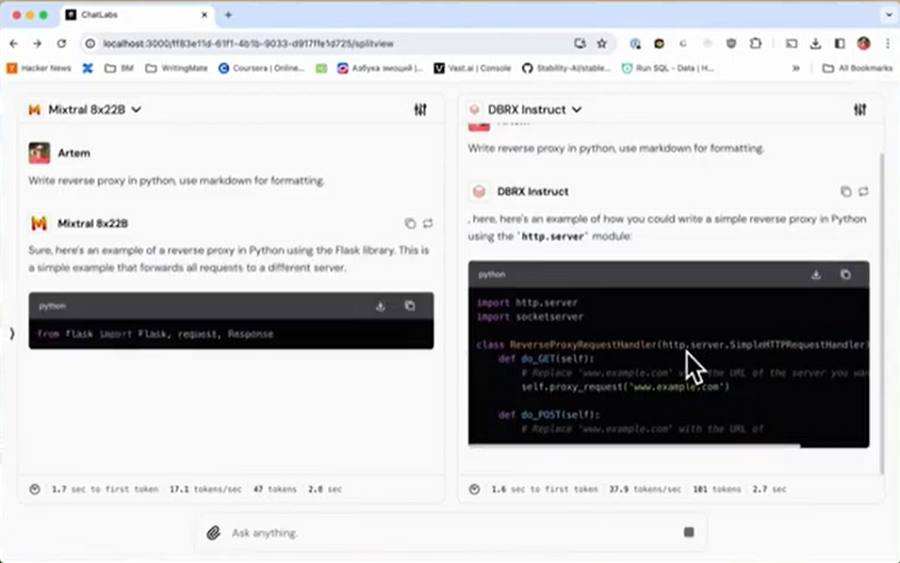Open All Bookmarks folder
900x563 pixels.
(x=858, y=68)
